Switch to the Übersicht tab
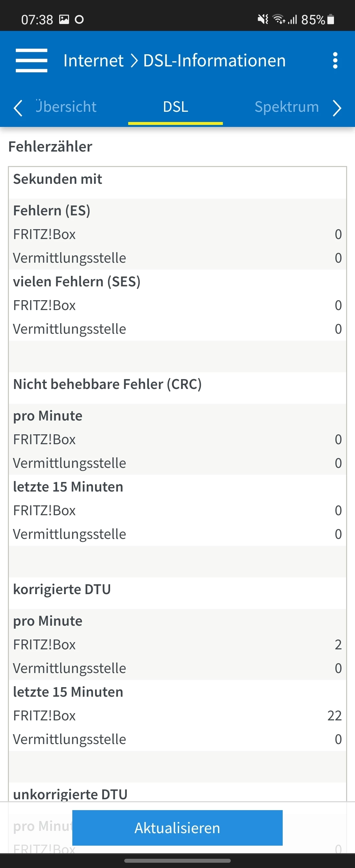The image size is (355, 868). pos(66,107)
